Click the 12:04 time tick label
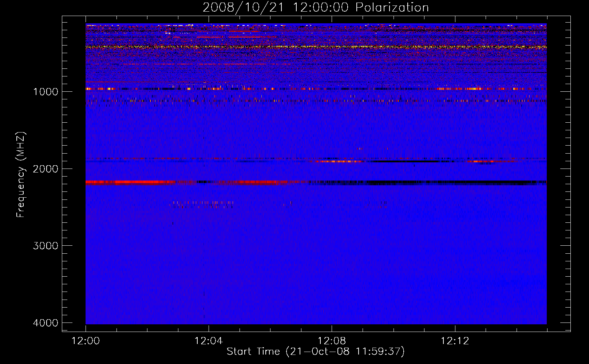This screenshot has width=589, height=364. coord(209,341)
